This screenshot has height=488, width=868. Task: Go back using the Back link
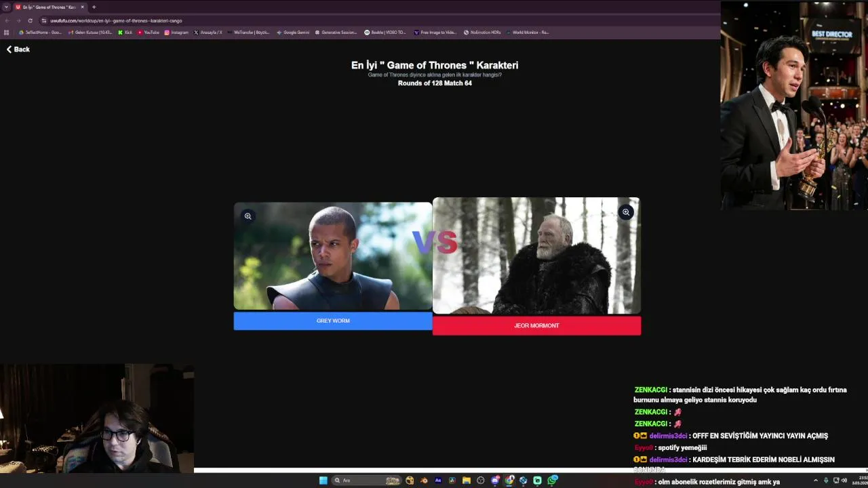click(x=18, y=49)
